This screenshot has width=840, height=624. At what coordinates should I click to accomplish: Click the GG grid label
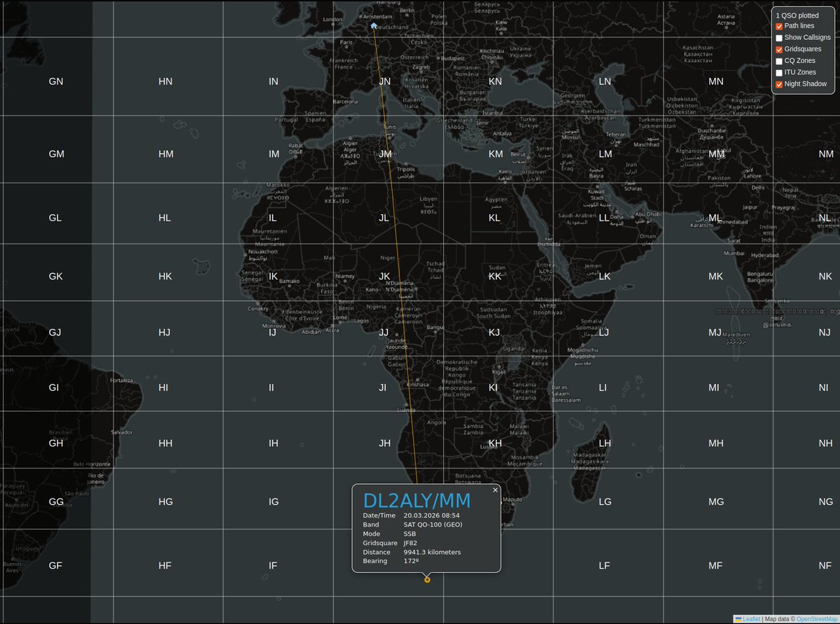pyautogui.click(x=56, y=501)
